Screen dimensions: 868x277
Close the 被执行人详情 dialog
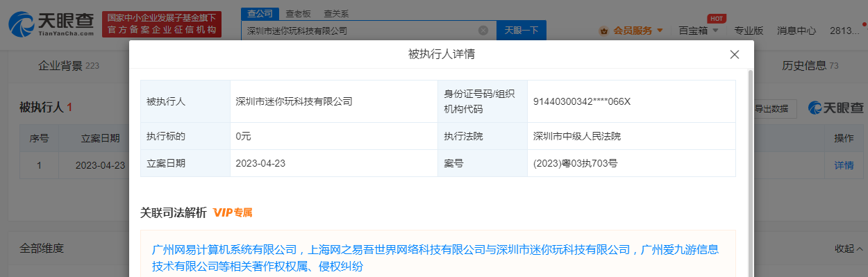pos(735,54)
